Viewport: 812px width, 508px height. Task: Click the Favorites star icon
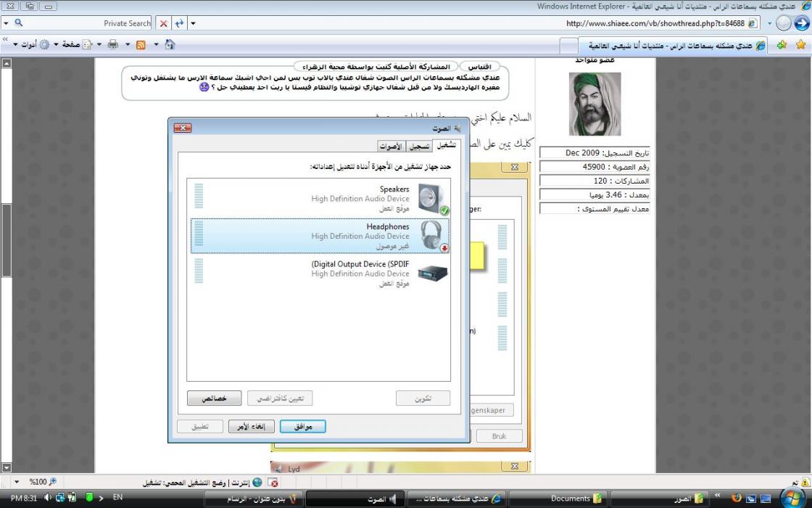point(800,45)
